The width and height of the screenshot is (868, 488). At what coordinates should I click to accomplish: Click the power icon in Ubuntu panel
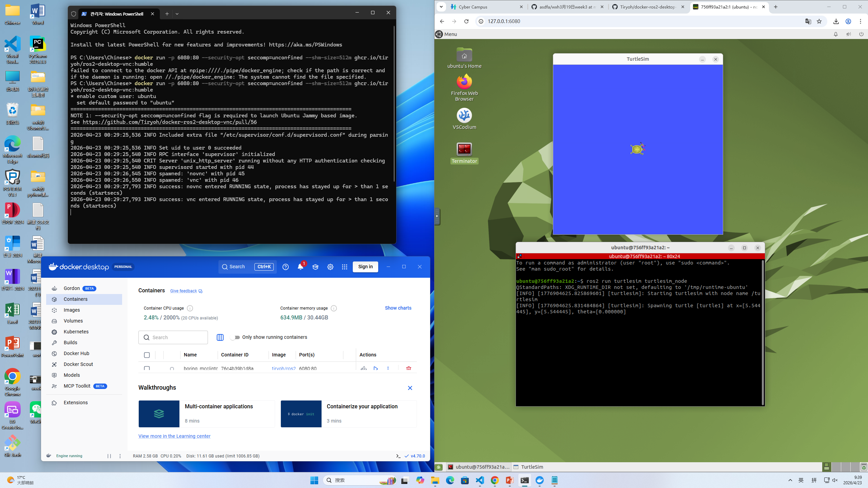[861, 34]
